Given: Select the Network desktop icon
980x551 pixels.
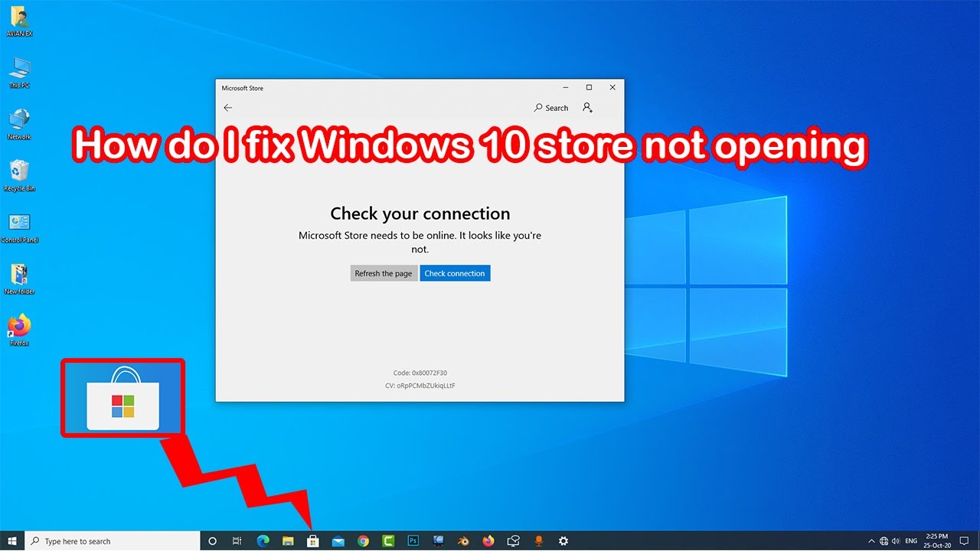Looking at the screenshot, I should coord(19,124).
